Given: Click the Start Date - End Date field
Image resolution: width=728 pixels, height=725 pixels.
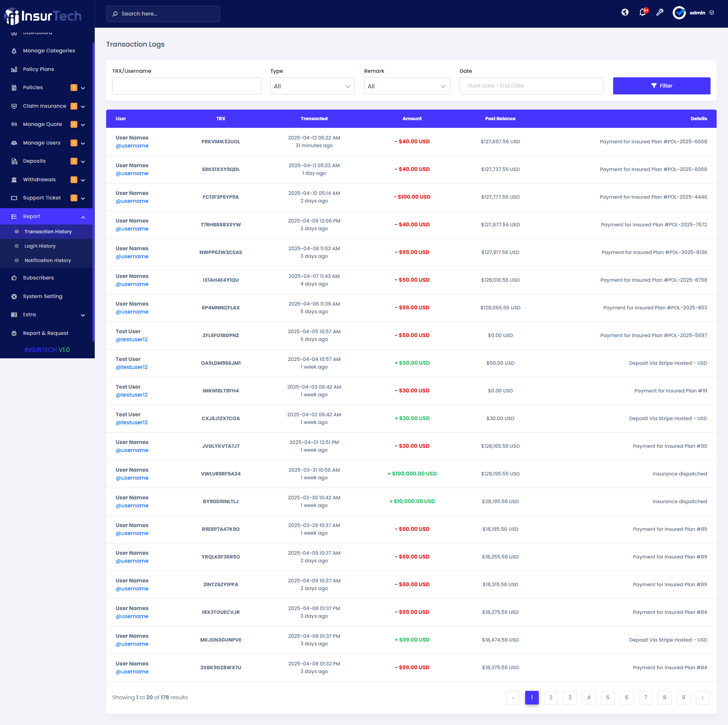Looking at the screenshot, I should [x=531, y=86].
